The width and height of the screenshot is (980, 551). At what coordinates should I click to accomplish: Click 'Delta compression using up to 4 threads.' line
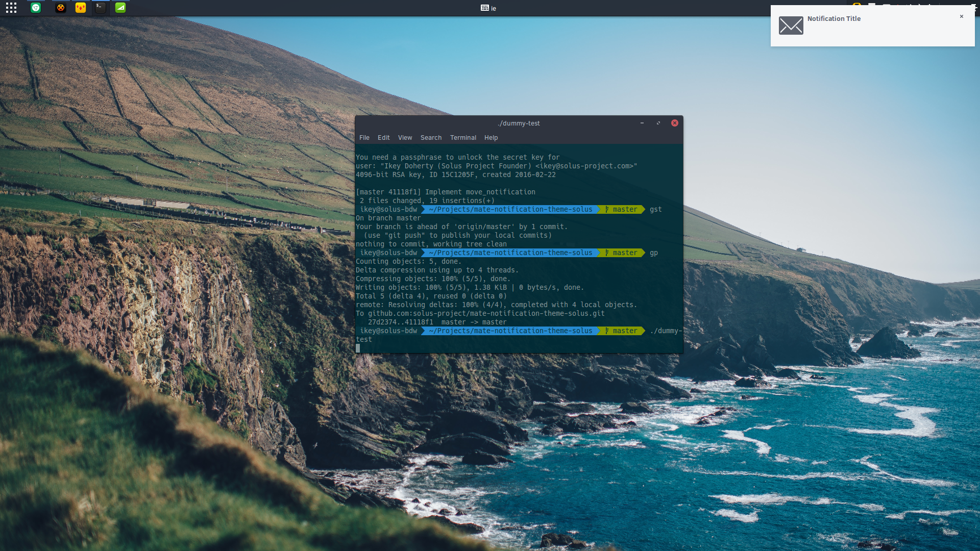437,270
